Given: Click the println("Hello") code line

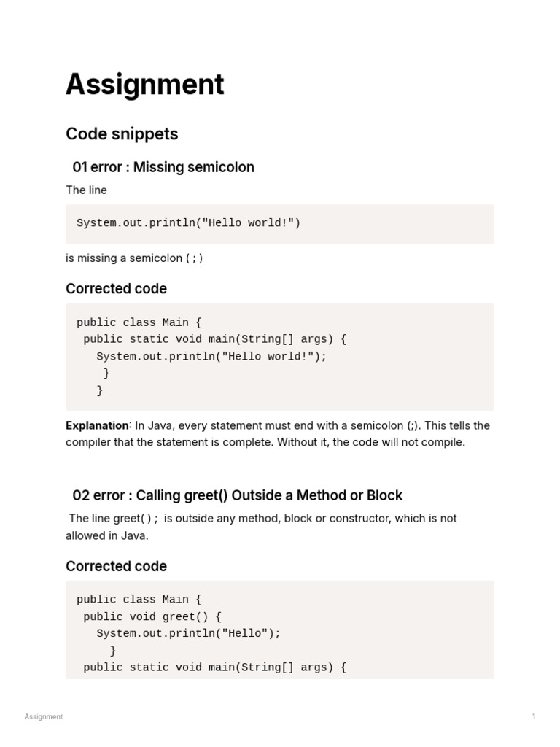Looking at the screenshot, I should [x=188, y=633].
